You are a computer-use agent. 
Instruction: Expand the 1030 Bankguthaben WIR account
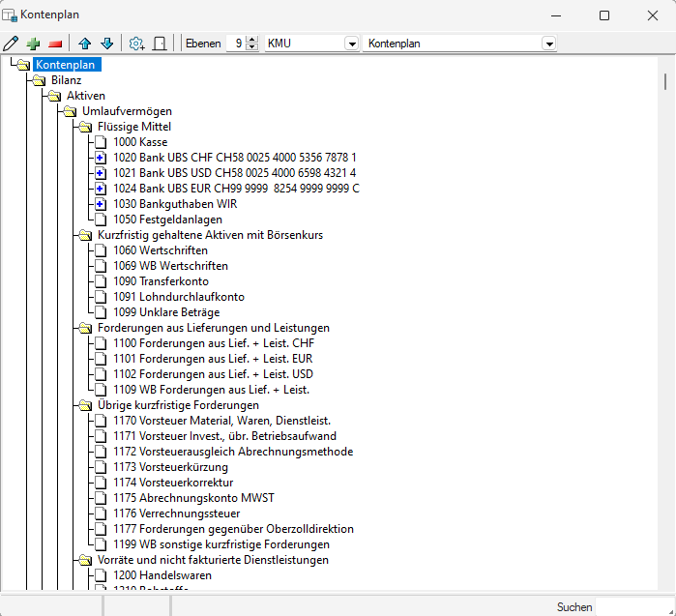100,204
